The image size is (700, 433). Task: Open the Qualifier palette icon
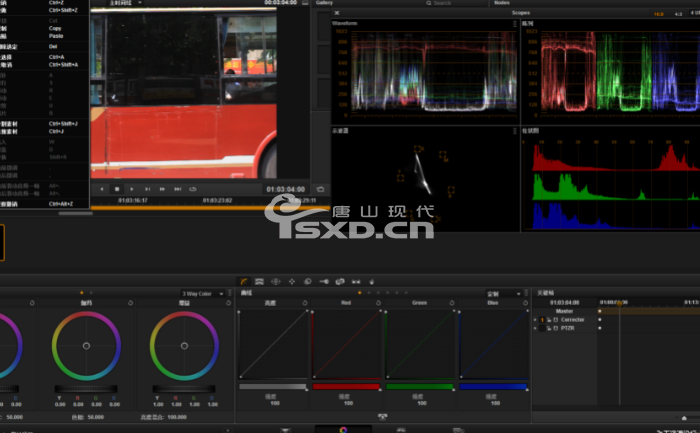259,281
